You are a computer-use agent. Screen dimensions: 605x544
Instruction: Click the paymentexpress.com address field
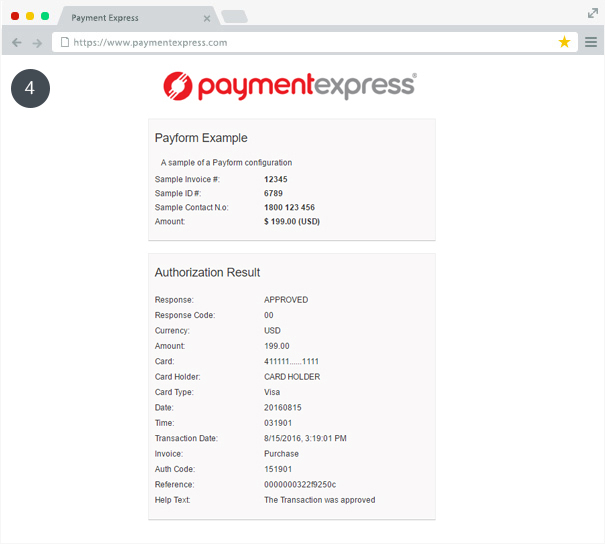(x=314, y=42)
